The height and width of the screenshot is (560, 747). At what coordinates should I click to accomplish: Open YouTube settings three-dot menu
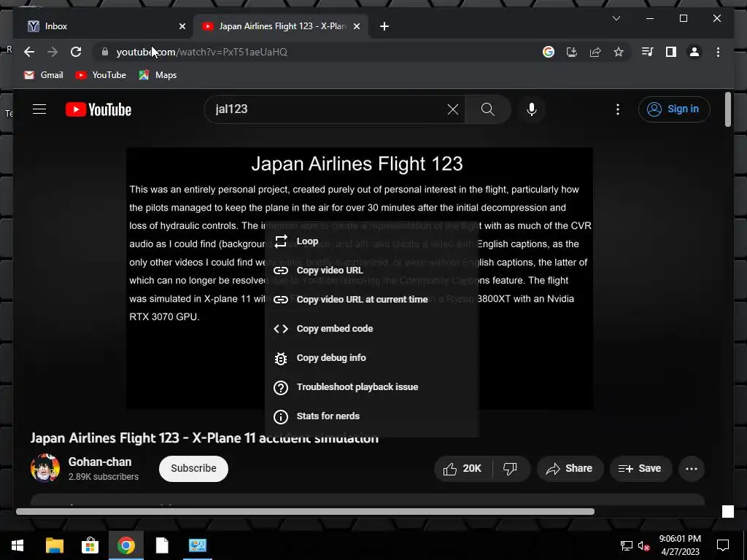pos(618,109)
